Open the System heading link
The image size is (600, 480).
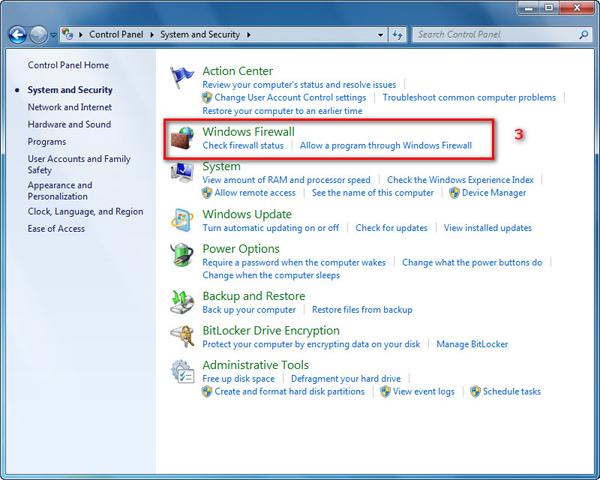pyautogui.click(x=221, y=167)
